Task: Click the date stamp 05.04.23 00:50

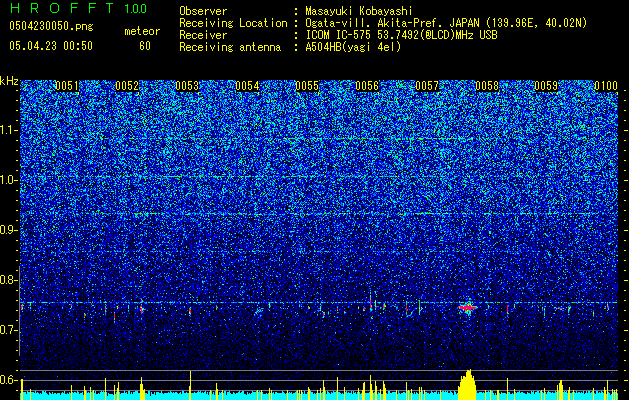Action: click(51, 46)
